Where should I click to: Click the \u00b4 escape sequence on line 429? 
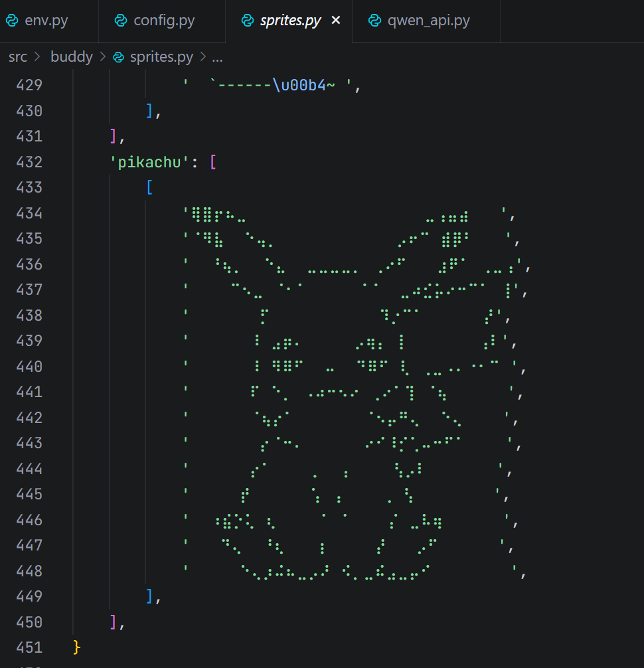click(x=299, y=85)
